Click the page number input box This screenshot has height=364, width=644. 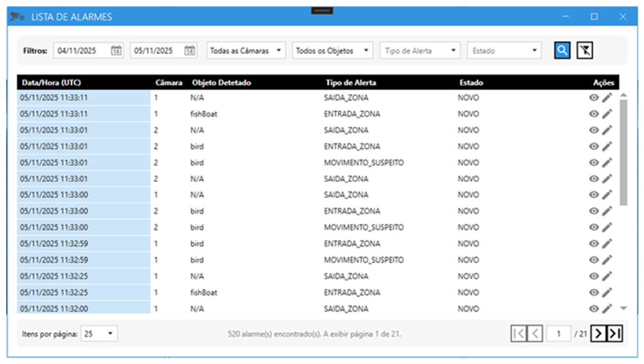558,334
